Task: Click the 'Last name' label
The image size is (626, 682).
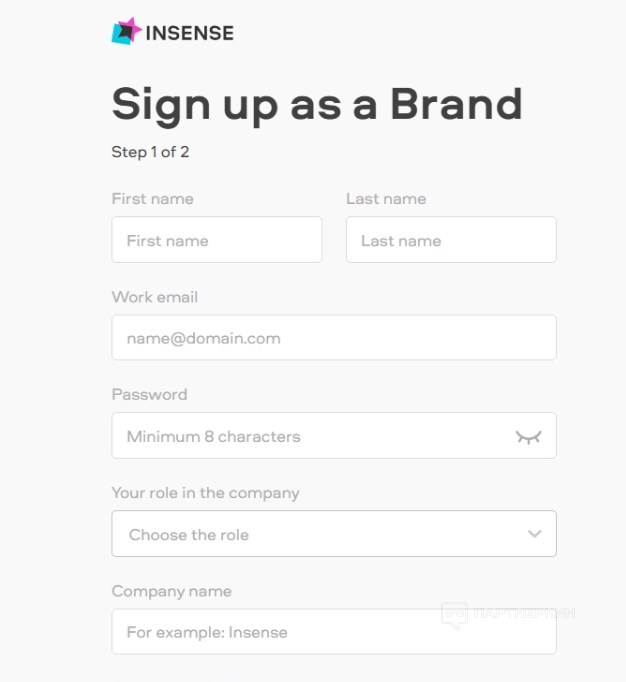Action: pyautogui.click(x=386, y=199)
